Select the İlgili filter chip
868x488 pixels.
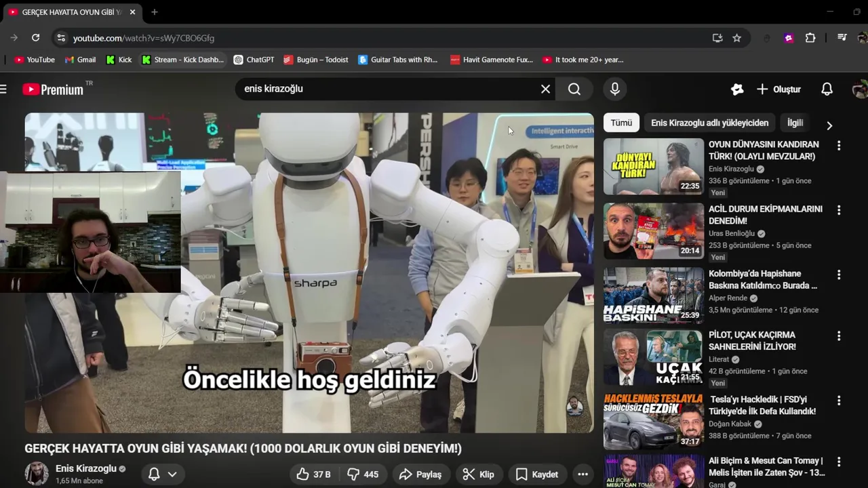[795, 123]
